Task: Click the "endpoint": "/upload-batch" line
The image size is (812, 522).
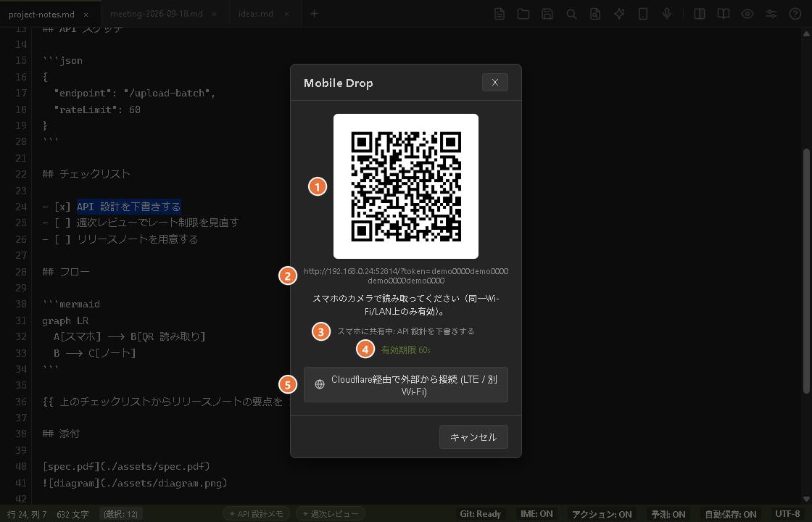Action: 135,94
